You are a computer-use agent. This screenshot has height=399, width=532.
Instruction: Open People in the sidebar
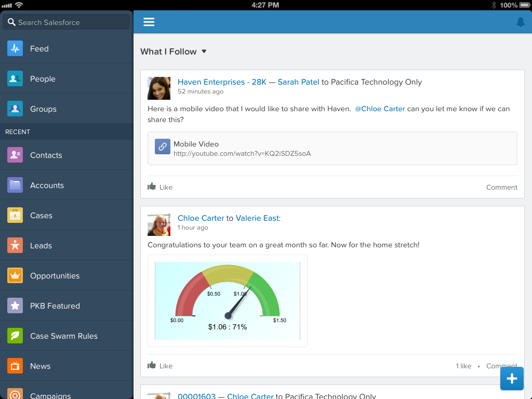pyautogui.click(x=66, y=79)
